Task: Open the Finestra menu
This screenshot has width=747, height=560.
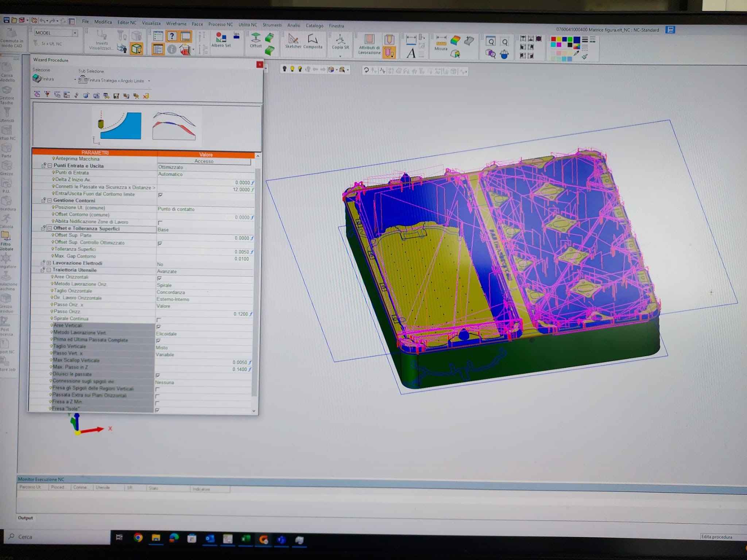Action: pos(336,26)
